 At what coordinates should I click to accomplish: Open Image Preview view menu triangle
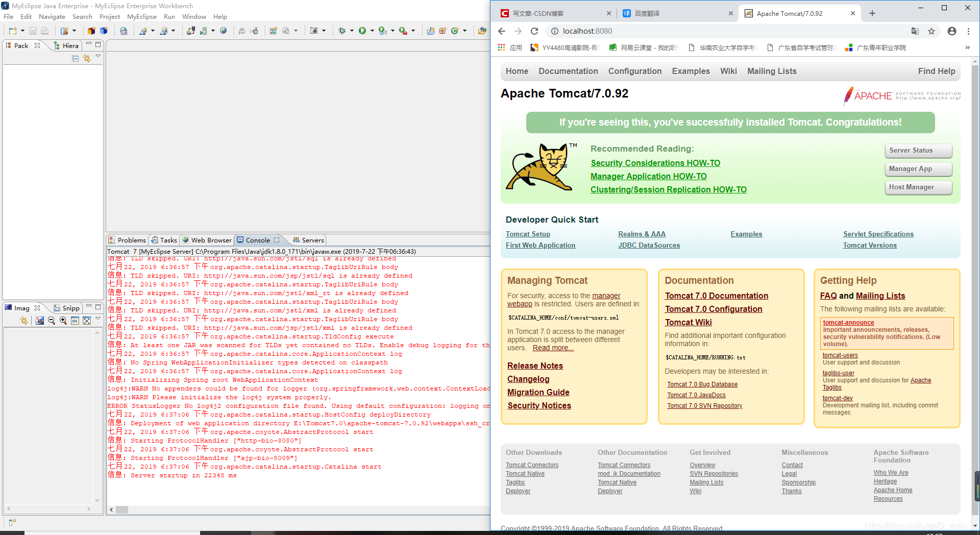[98, 319]
